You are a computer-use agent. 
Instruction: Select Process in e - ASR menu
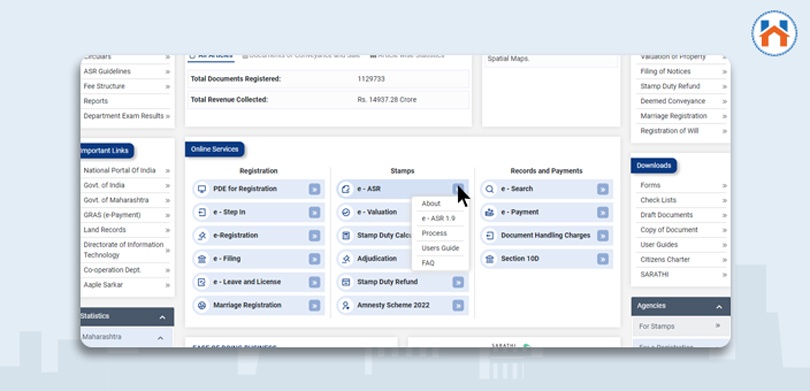point(434,233)
